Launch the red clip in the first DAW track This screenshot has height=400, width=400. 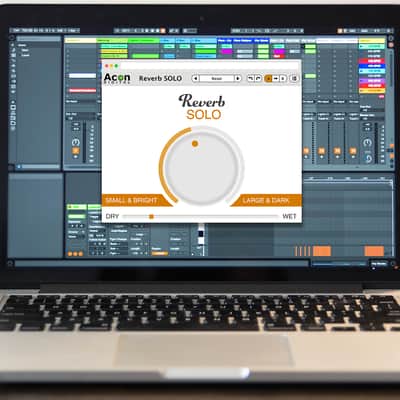click(82, 90)
